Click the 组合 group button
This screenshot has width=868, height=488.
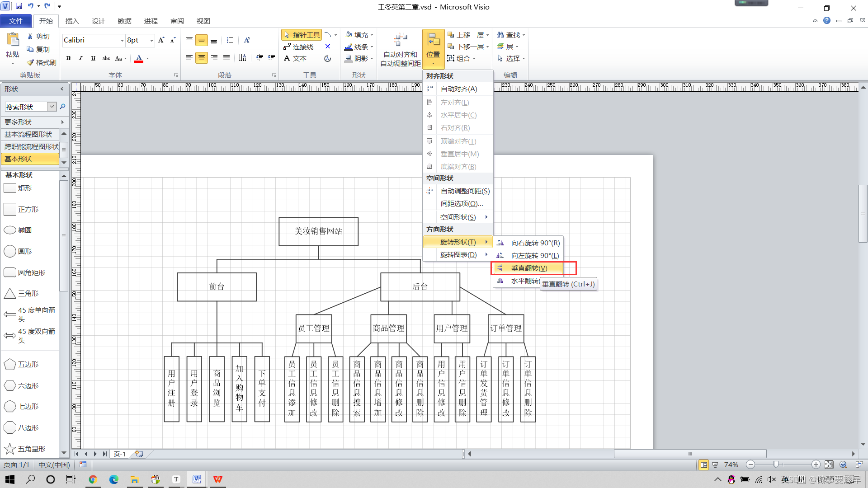coord(458,58)
